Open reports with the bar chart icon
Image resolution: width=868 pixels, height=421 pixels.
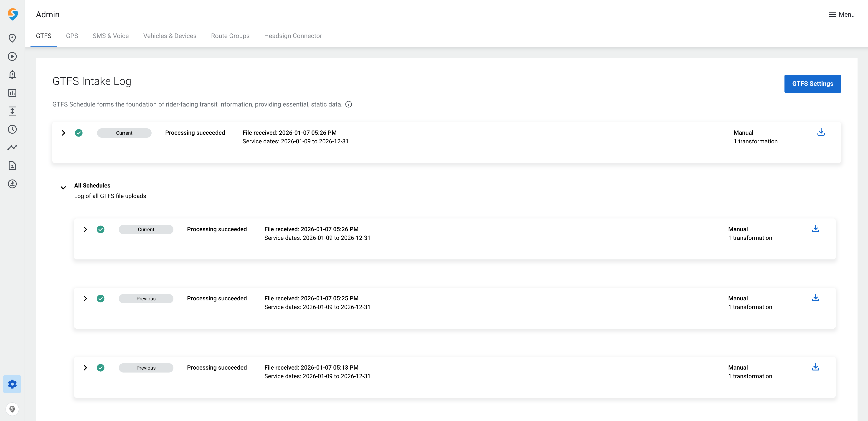click(x=13, y=93)
